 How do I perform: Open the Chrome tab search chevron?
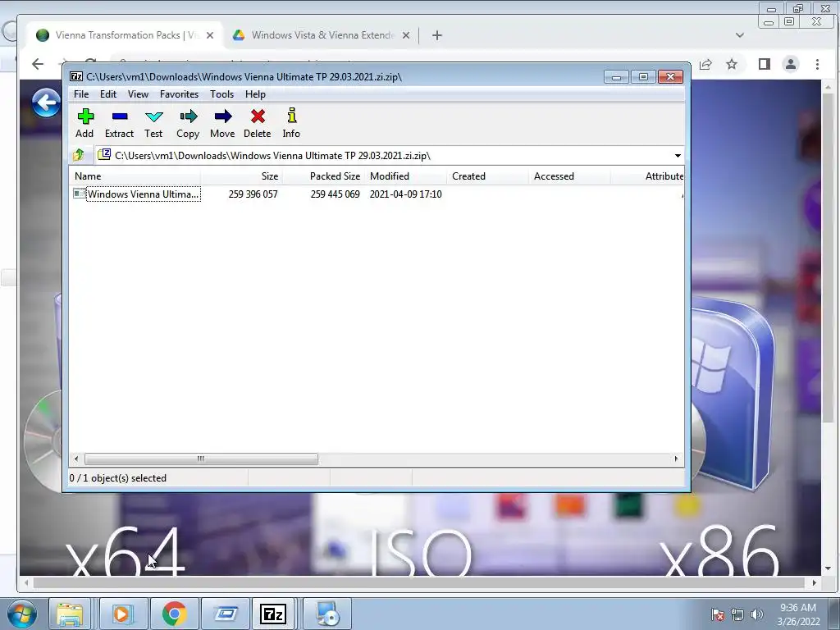(x=740, y=35)
